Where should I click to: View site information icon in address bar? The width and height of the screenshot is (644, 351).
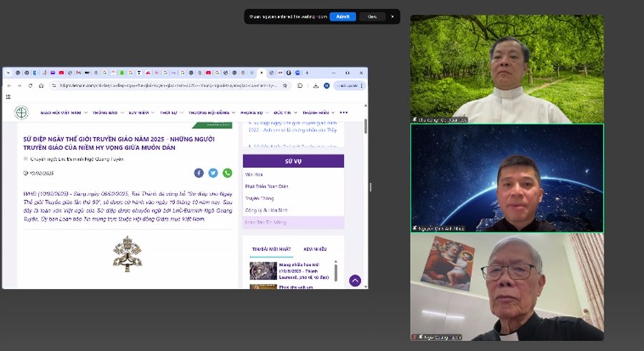(x=54, y=86)
